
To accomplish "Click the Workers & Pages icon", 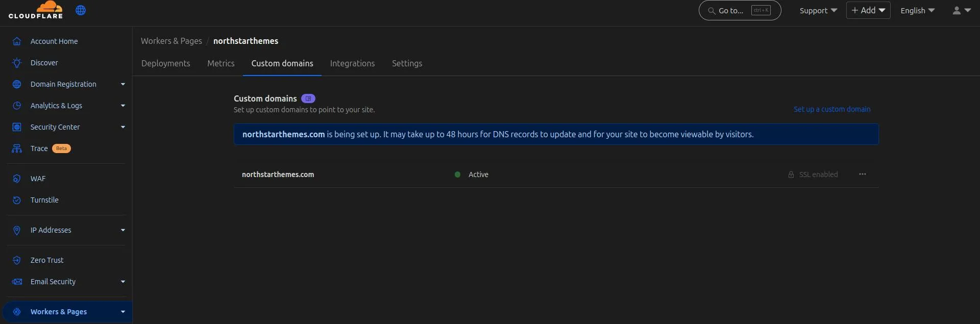I will click(17, 312).
